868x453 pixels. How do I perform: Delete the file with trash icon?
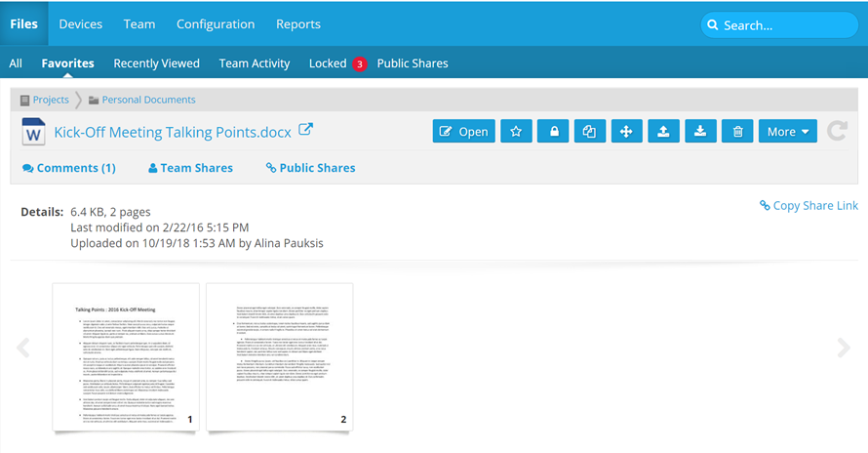737,132
